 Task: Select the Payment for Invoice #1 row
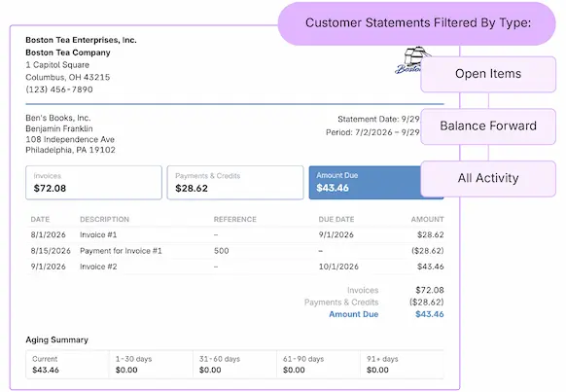[x=235, y=251]
